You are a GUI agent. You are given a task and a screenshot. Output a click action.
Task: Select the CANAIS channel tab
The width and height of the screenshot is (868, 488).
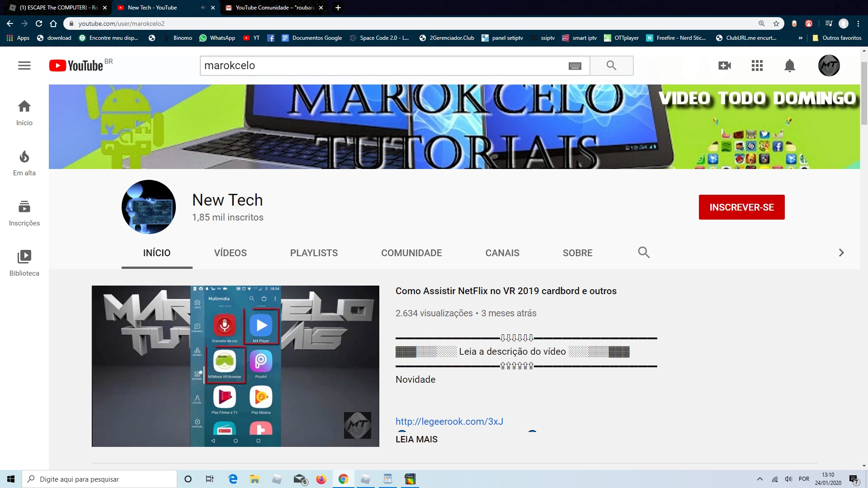(x=502, y=253)
